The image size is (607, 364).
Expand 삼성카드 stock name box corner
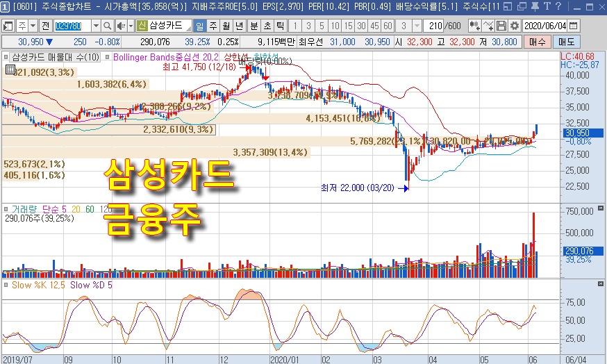click(x=188, y=28)
